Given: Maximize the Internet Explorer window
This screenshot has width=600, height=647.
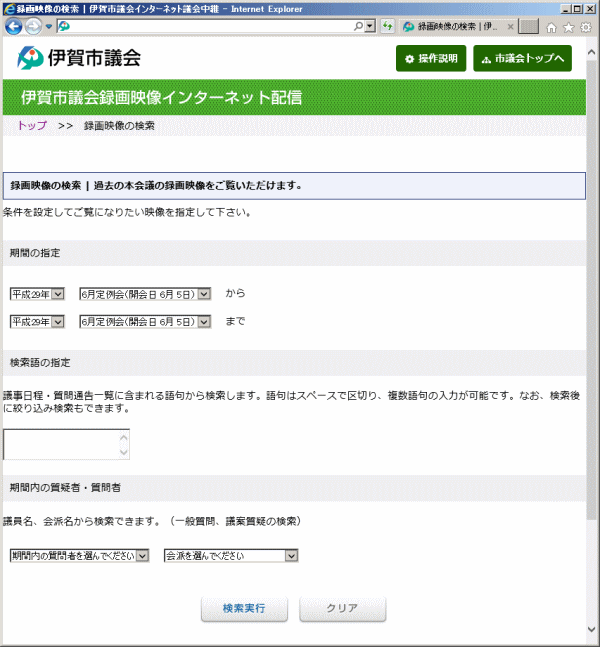Looking at the screenshot, I should 577,9.
